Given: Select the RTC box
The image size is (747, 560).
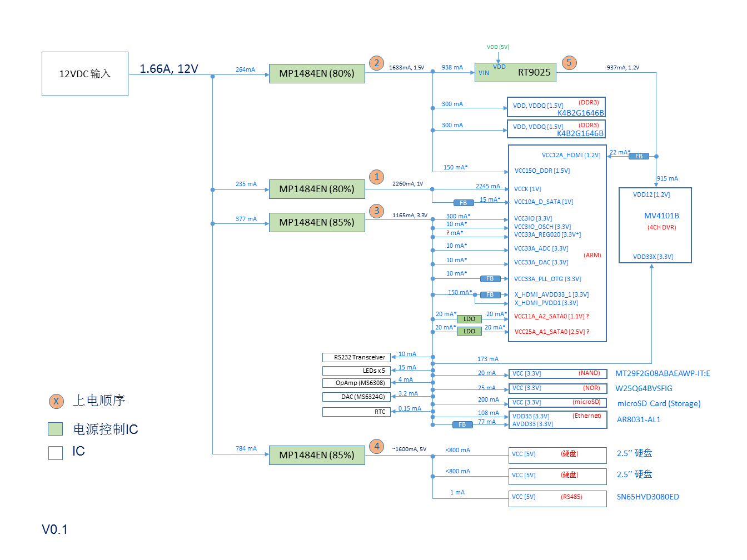Looking at the screenshot, I should click(x=357, y=412).
